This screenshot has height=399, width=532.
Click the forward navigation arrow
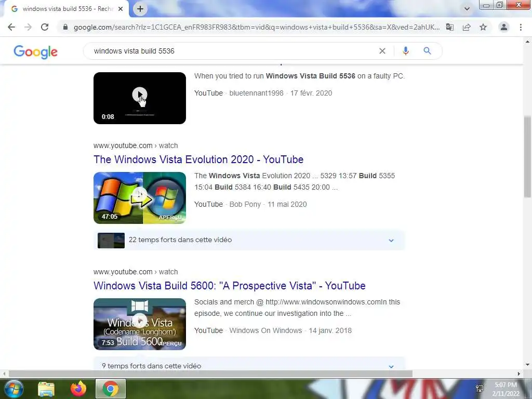(x=28, y=27)
